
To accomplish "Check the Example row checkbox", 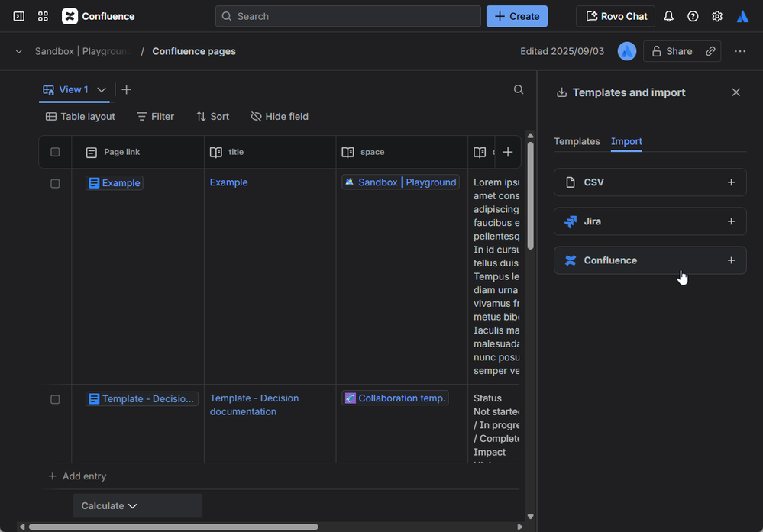I will coord(55,184).
